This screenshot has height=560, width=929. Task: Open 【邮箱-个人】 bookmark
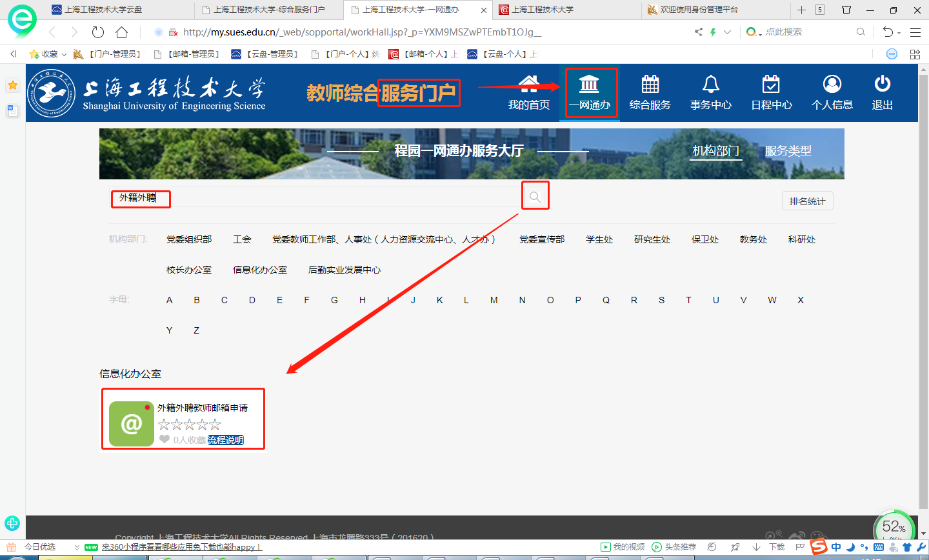coord(423,54)
